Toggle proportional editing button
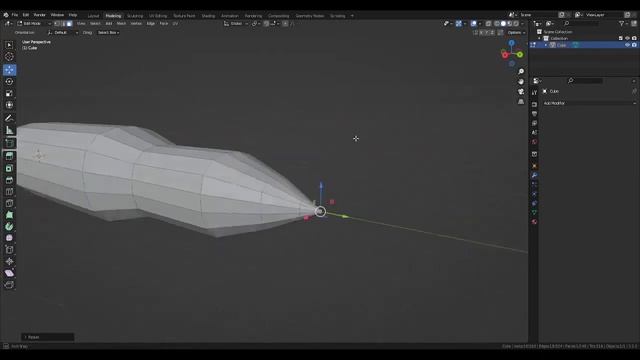The width and height of the screenshot is (640, 360). (285, 24)
